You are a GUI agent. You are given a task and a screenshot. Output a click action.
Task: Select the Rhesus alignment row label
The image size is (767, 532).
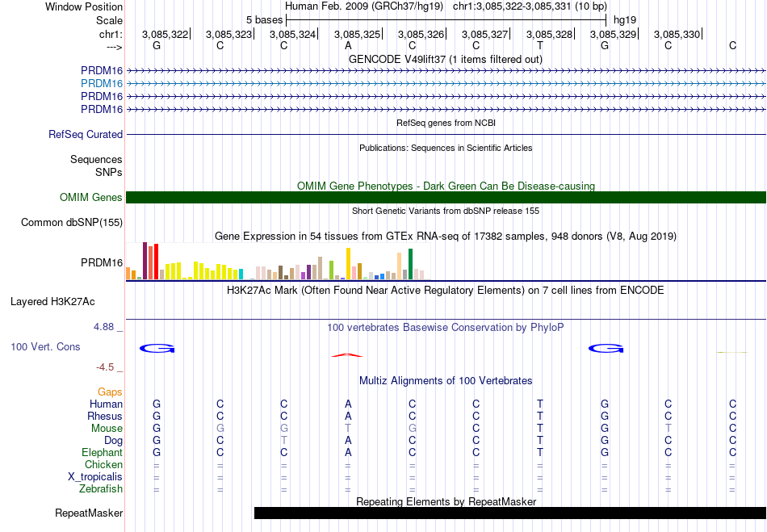105,417
